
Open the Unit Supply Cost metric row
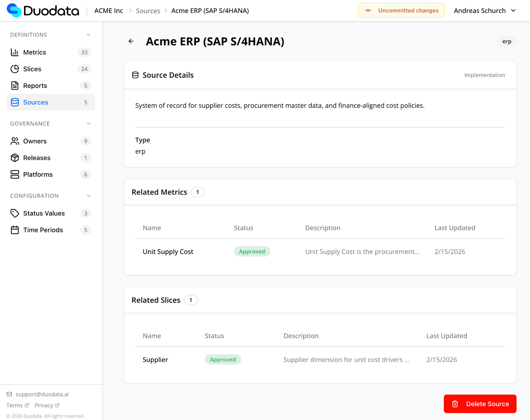(168, 252)
